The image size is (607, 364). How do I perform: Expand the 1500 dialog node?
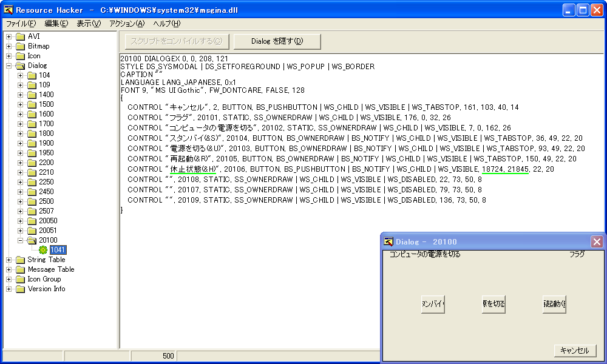click(21, 104)
